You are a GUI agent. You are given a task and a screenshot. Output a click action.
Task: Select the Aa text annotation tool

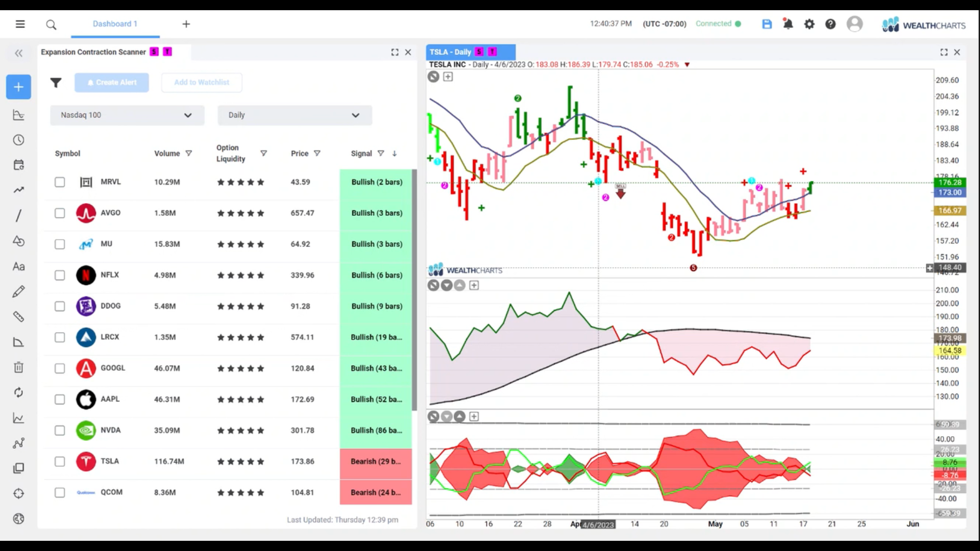(x=18, y=266)
